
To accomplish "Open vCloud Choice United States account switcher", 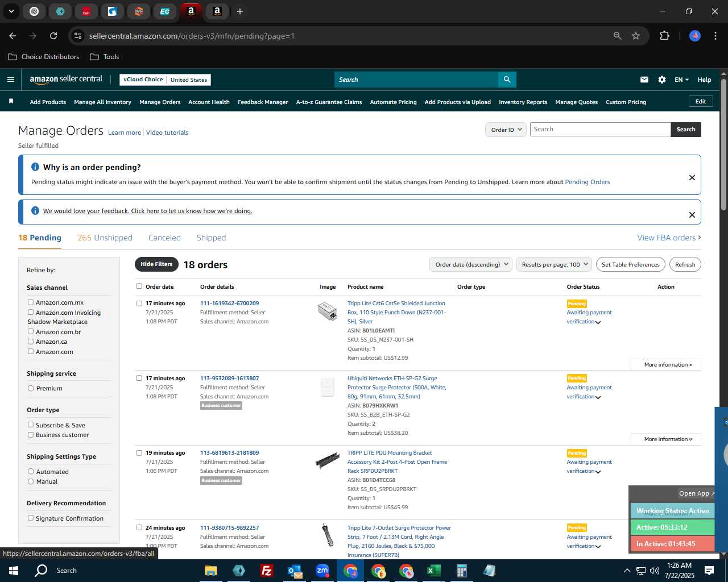I will coord(165,80).
